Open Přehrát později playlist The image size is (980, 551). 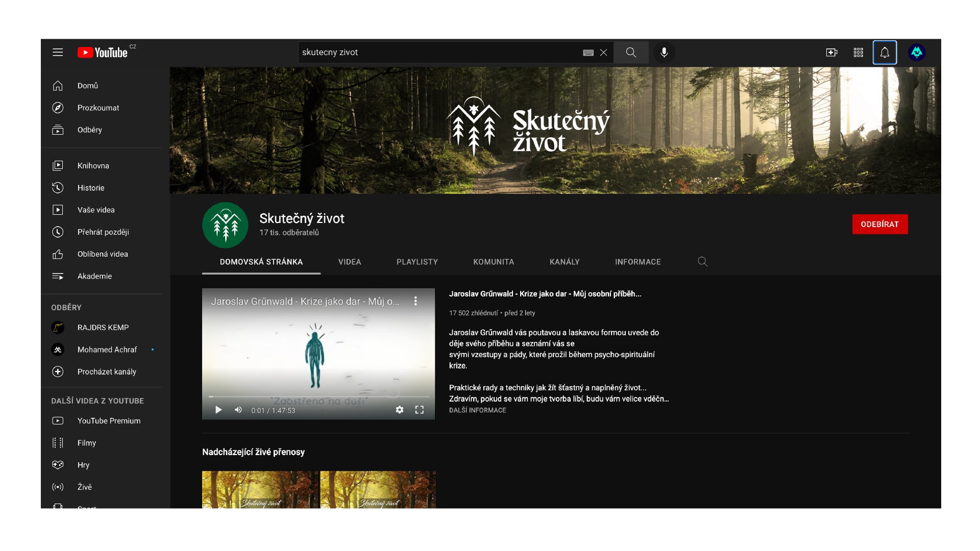[x=102, y=232]
